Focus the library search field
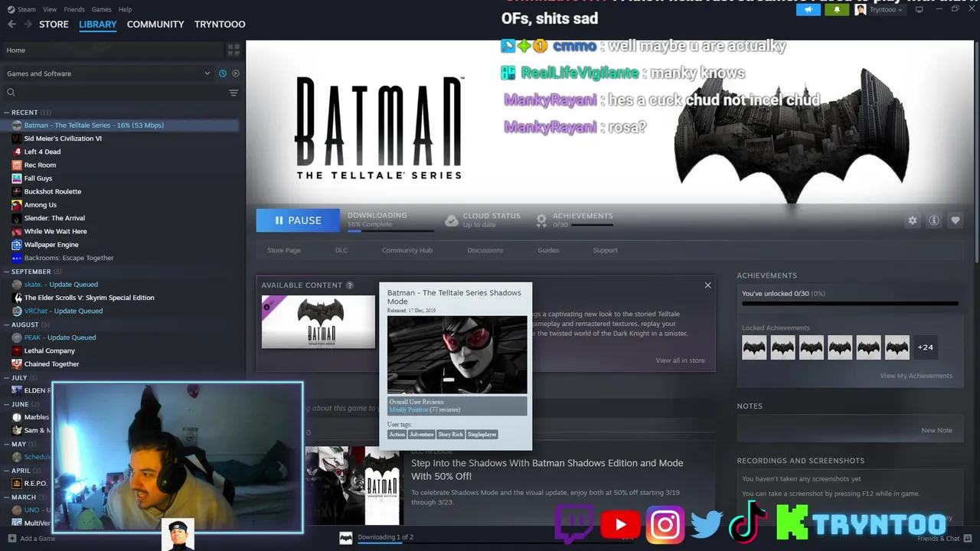Image resolution: width=980 pixels, height=551 pixels. (x=115, y=93)
